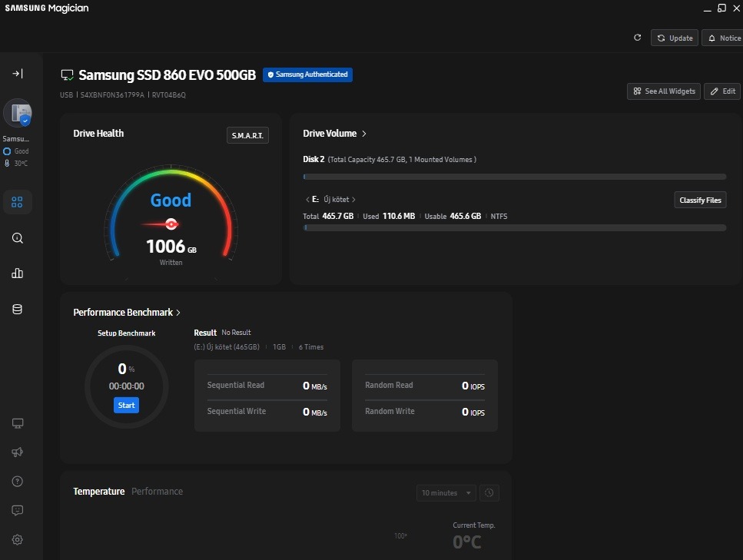743x560 pixels.
Task: Select the Samsung drive avatar in sidebar
Action: 18,113
